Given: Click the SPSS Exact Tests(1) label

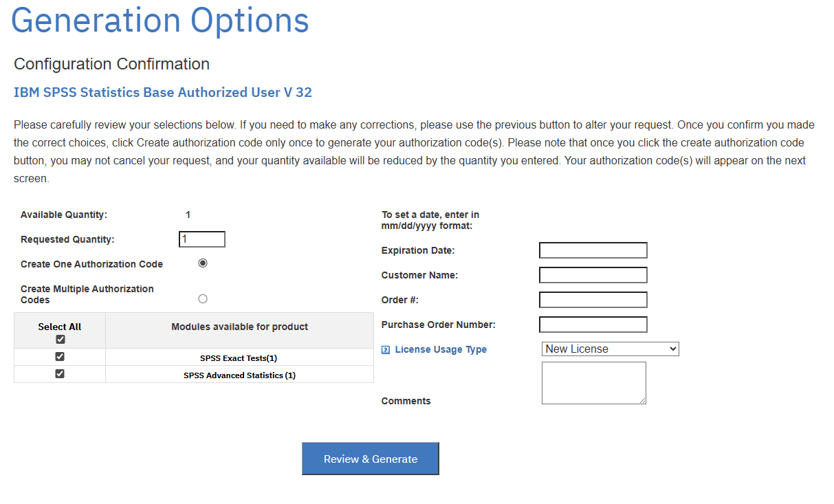Looking at the screenshot, I should click(x=239, y=358).
